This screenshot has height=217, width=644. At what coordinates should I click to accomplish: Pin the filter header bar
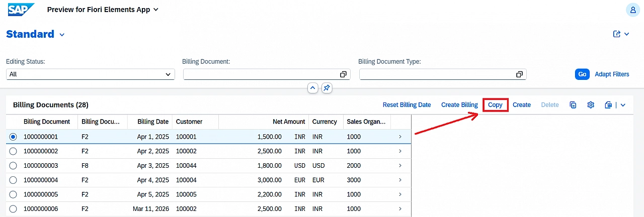tap(327, 88)
